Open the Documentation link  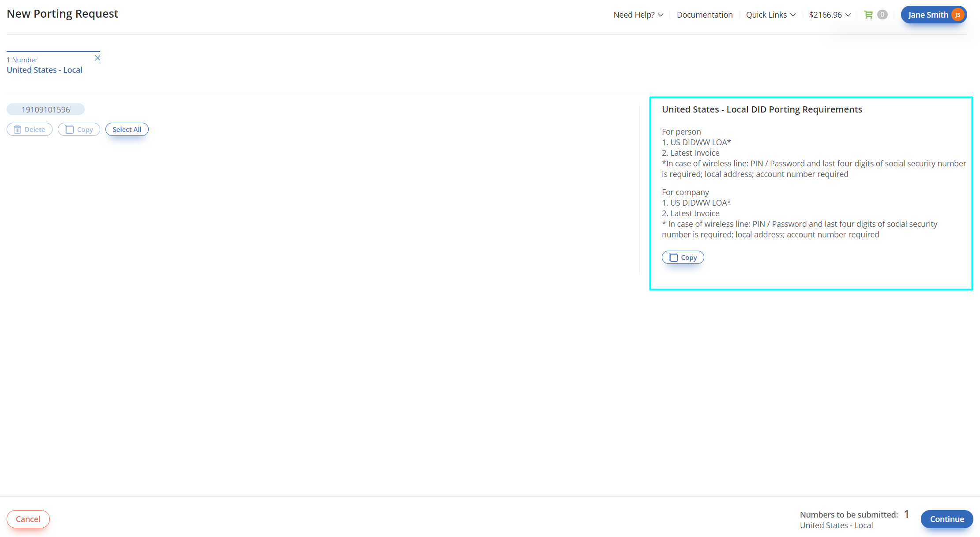tap(705, 15)
